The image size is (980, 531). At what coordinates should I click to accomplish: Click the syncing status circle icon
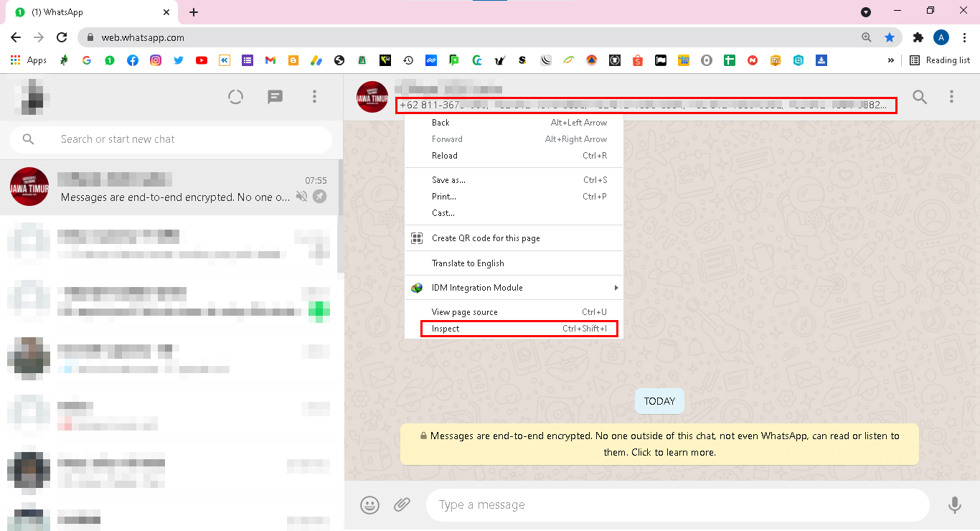[235, 96]
